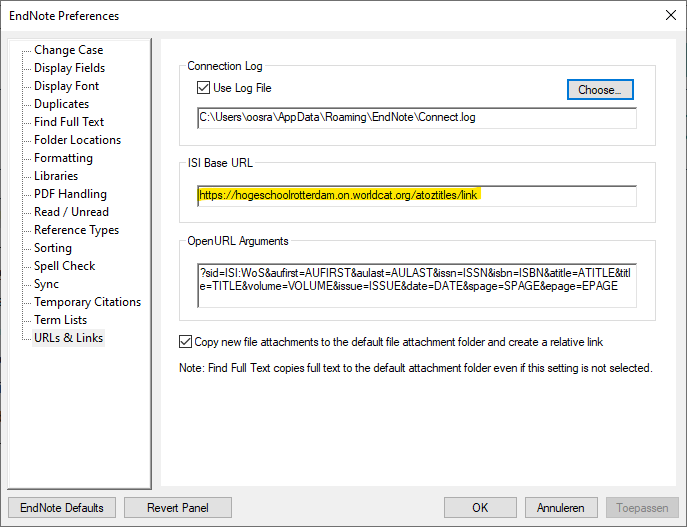Click the Revert Panel button
Image resolution: width=687 pixels, height=527 pixels.
(178, 508)
